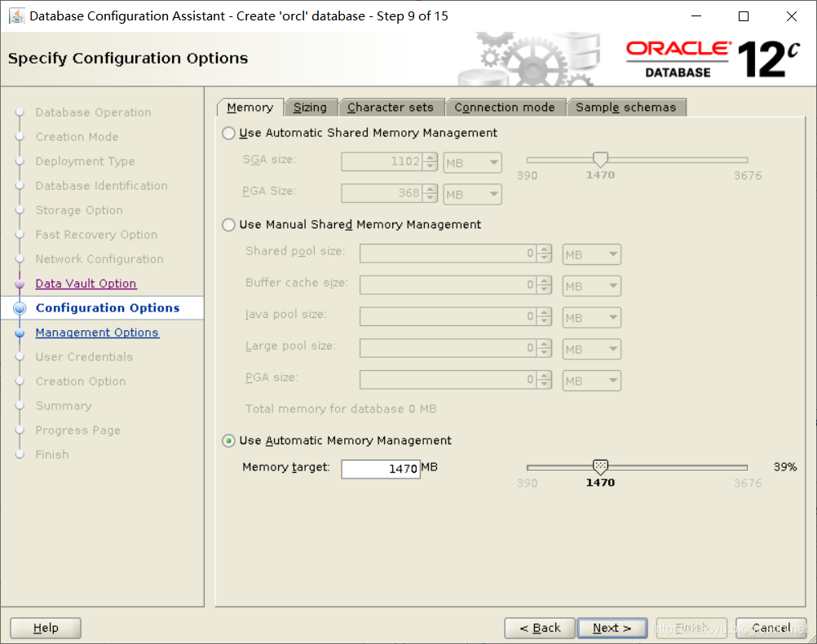Open Shared pool size unit dropdown
The height and width of the screenshot is (644, 817).
coord(591,255)
